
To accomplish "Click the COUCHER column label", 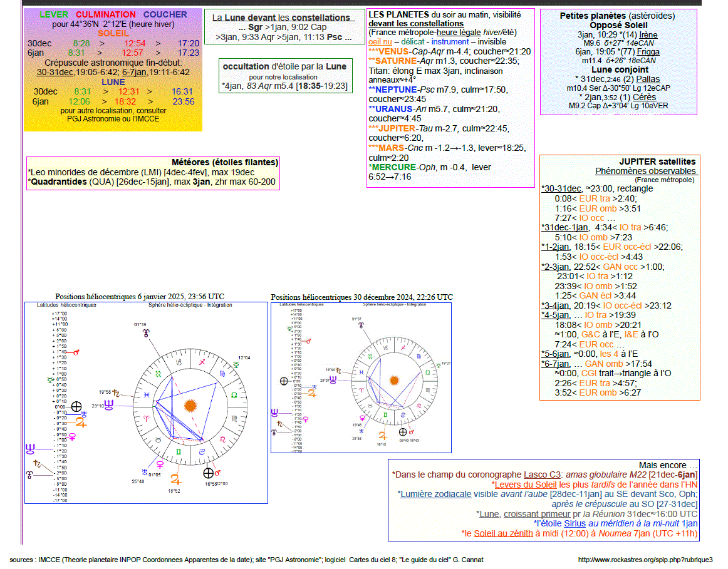I will pyautogui.click(x=165, y=15).
